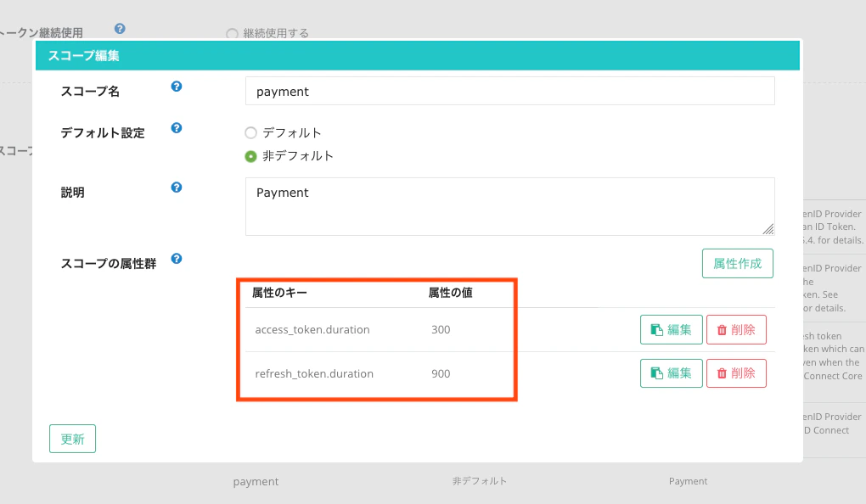Click the help icon beside 説明
This screenshot has height=504, width=866.
[176, 187]
